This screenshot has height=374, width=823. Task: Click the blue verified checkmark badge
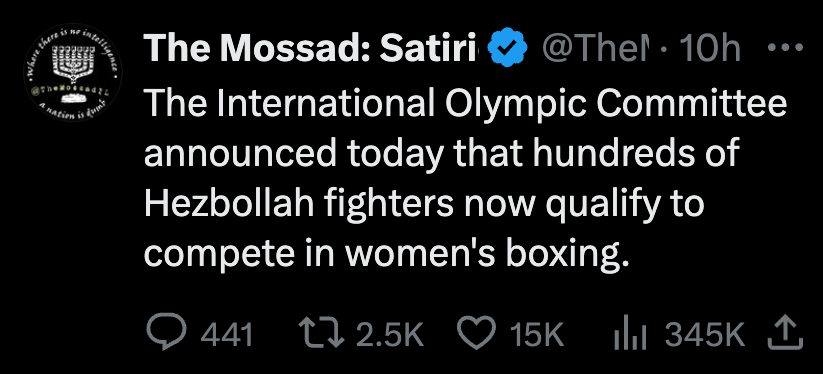(x=507, y=48)
